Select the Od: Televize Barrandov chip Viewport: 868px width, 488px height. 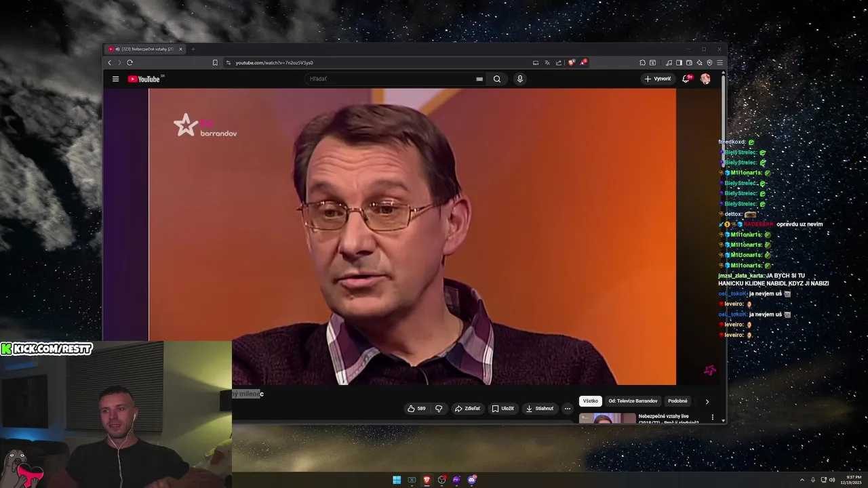point(633,401)
